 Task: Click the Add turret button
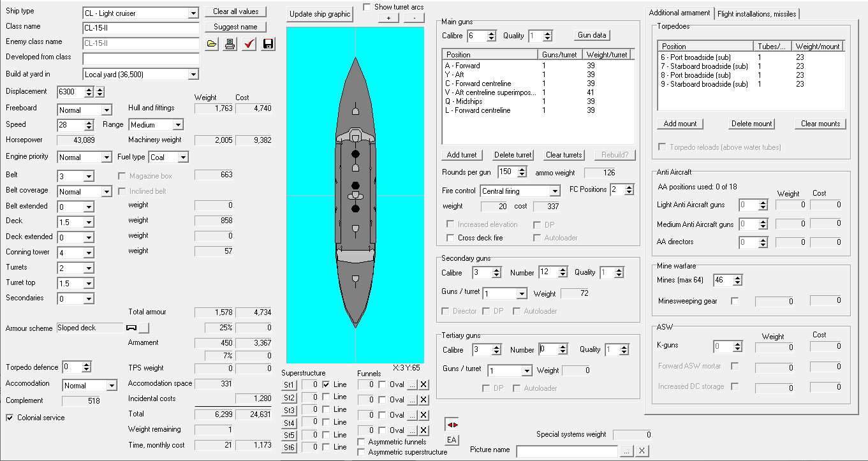point(462,155)
